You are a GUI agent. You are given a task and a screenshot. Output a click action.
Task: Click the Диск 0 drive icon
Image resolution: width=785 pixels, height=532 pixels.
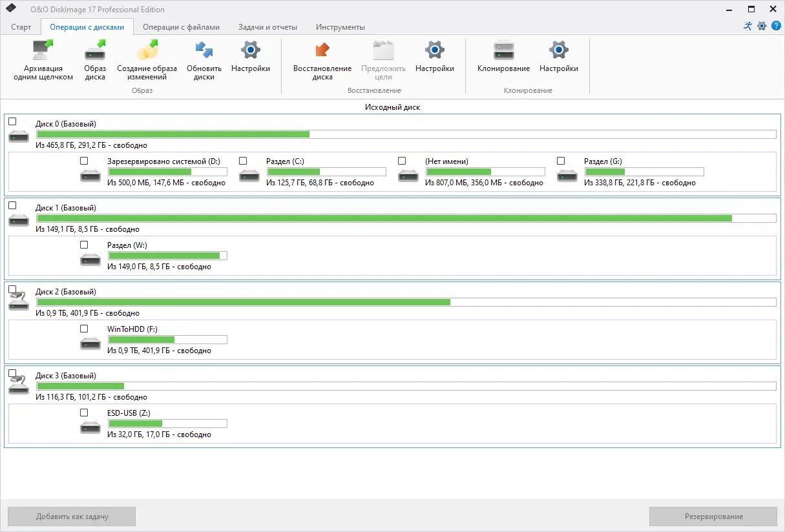click(x=19, y=136)
